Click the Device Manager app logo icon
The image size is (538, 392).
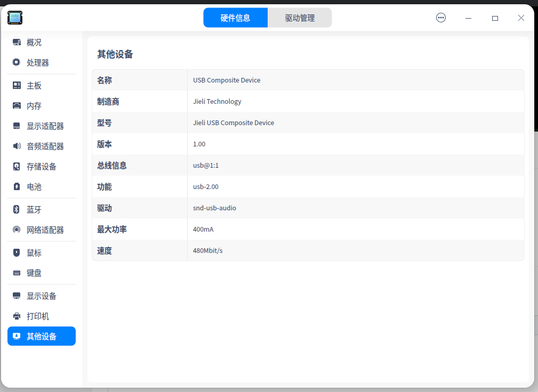tap(15, 18)
